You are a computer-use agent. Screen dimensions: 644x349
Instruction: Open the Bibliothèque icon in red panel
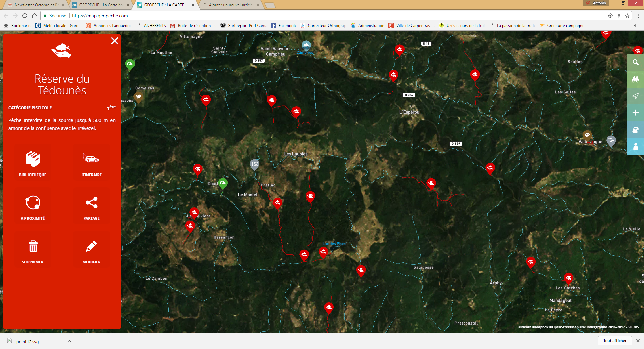33,163
